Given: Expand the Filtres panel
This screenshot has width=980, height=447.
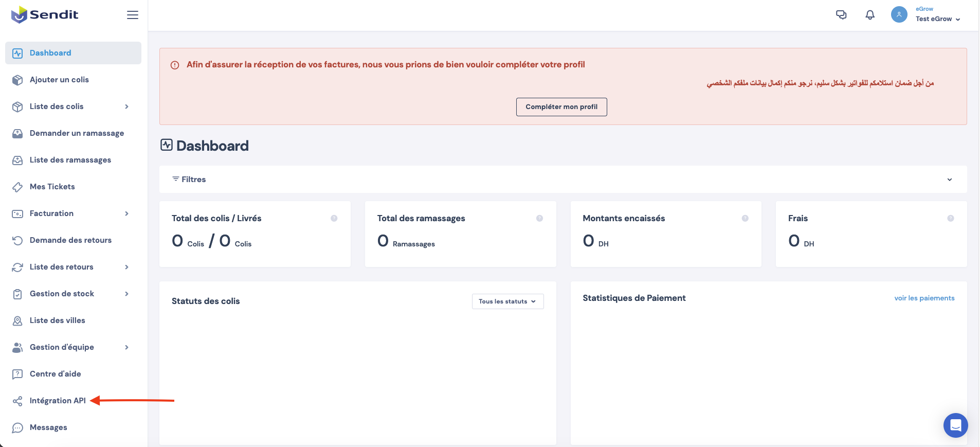Looking at the screenshot, I should (x=949, y=180).
